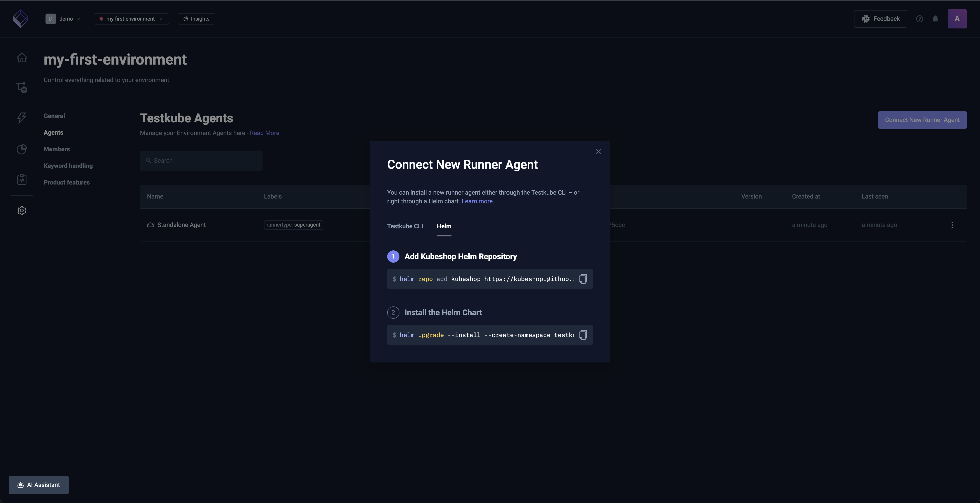Click the Connect New Runner Agent button
The height and width of the screenshot is (503, 980).
coord(922,120)
